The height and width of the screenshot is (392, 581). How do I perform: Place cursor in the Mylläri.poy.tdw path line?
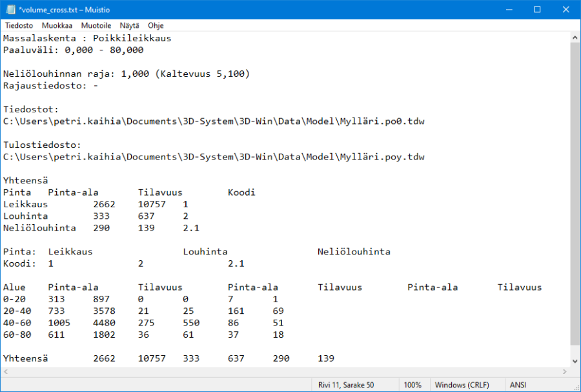(213, 157)
